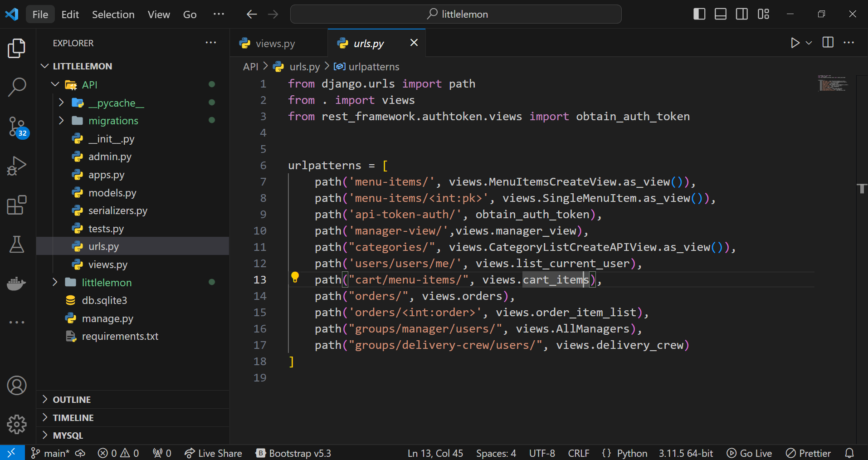Image resolution: width=868 pixels, height=460 pixels.
Task: Expand the OUTLINE section
Action: [x=72, y=400]
